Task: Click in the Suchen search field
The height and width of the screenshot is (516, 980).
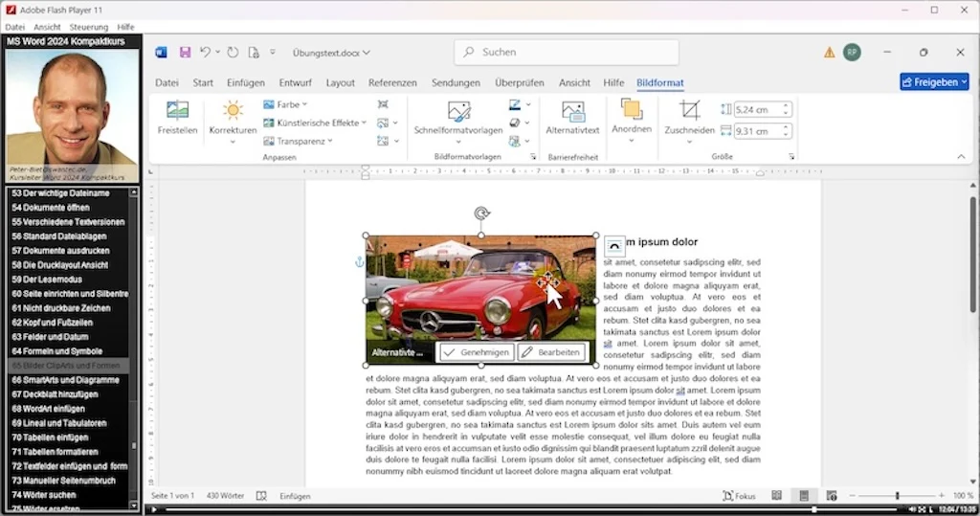Action: [x=567, y=53]
